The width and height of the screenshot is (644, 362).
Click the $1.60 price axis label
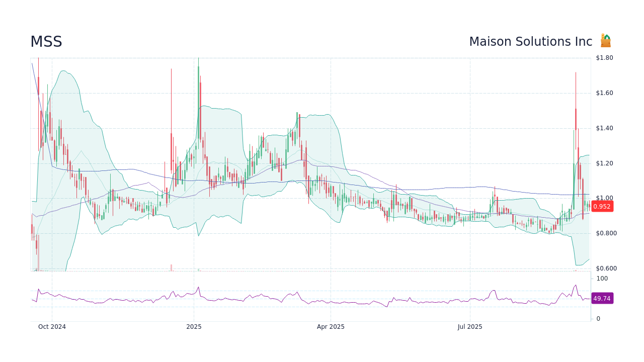point(604,93)
